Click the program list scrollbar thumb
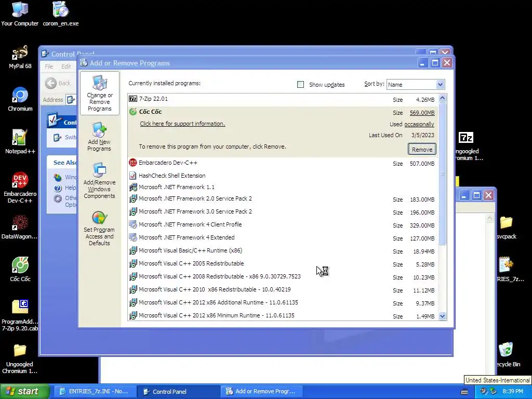 coord(442,174)
